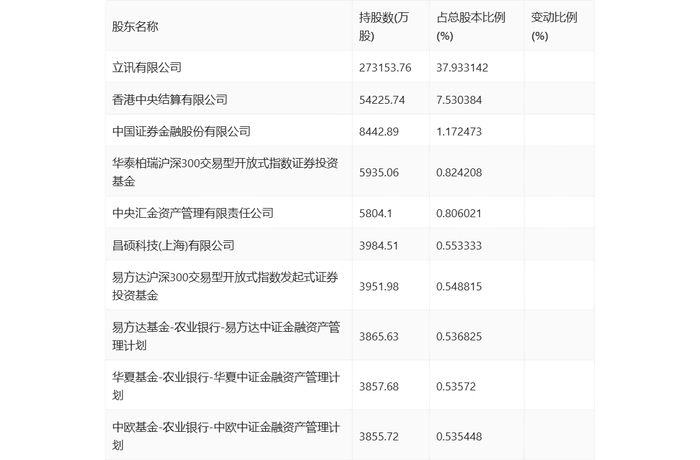Click the 54225.74 shareholding value
Viewport: 700px width, 460px height.
(382, 100)
